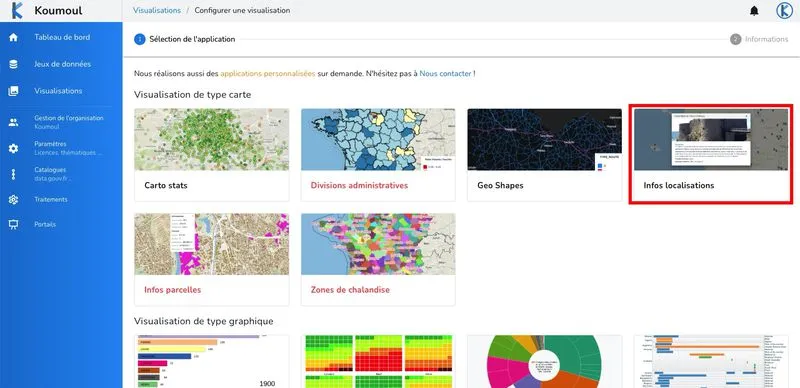The height and width of the screenshot is (388, 800).
Task: Open Paramètres in the sidebar
Action: click(x=61, y=149)
